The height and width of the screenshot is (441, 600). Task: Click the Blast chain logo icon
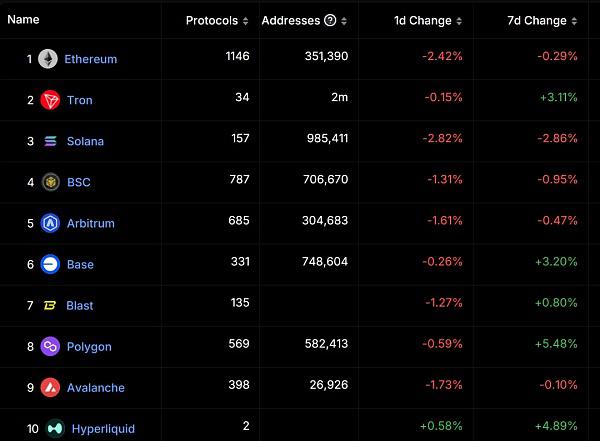[x=50, y=305]
